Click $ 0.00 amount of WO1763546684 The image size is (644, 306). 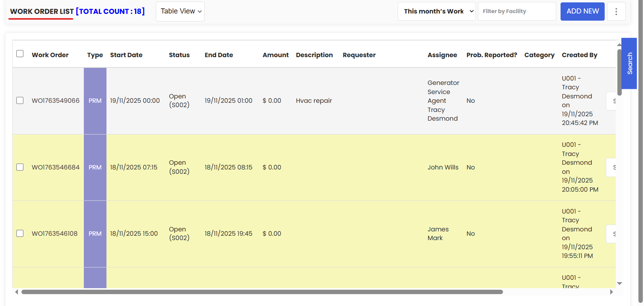[x=272, y=167]
